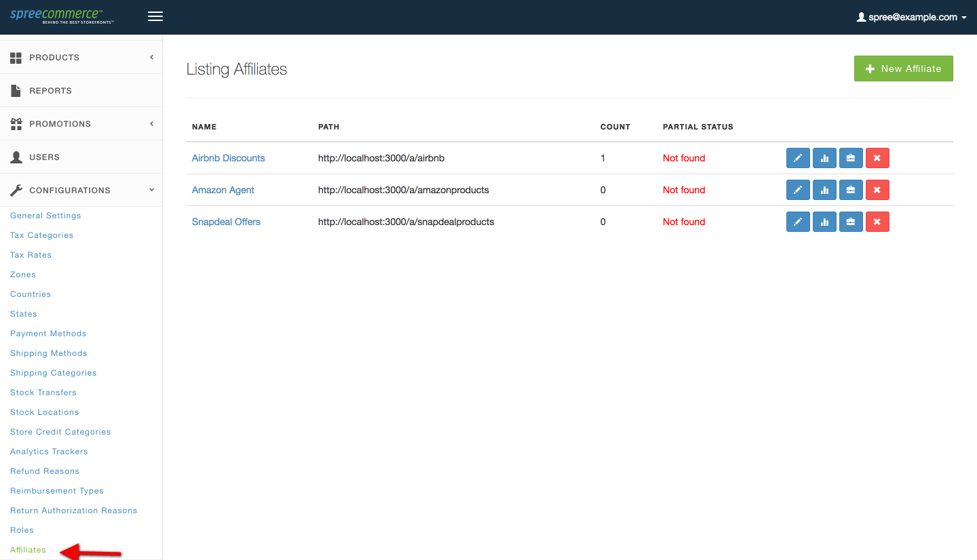Image resolution: width=977 pixels, height=560 pixels.
Task: Go to Reimbursement Types
Action: pyautogui.click(x=57, y=491)
